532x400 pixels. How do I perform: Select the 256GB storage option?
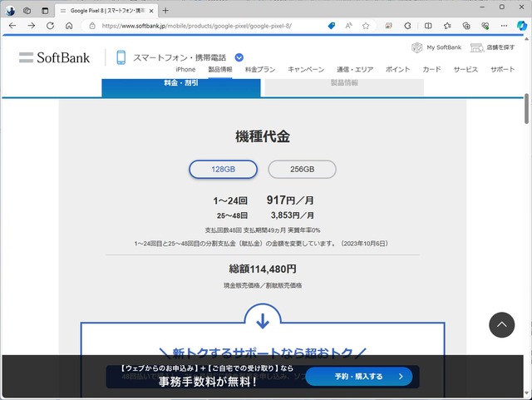coord(303,169)
